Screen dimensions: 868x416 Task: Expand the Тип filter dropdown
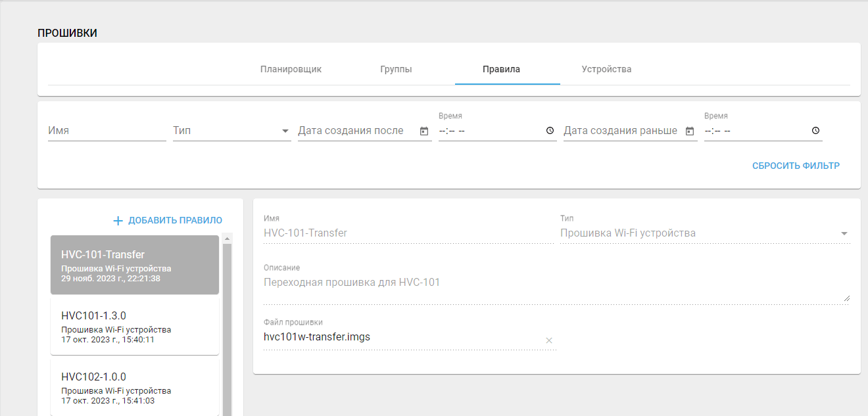285,131
